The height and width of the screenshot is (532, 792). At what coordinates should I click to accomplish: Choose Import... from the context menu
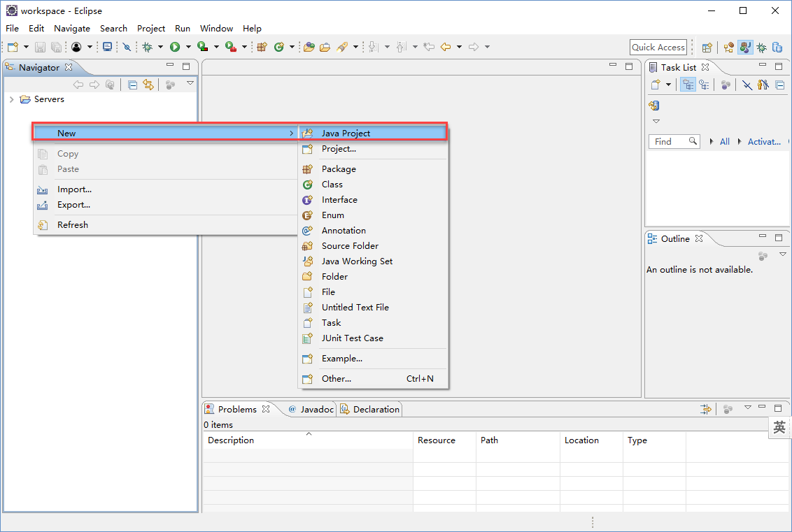point(74,189)
